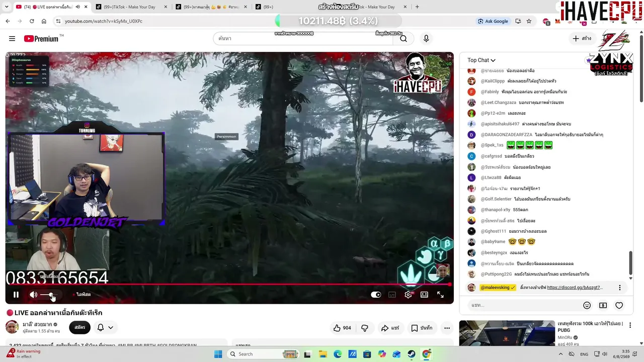Send a heart reaction in chat
Image resolution: width=644 pixels, height=362 pixels.
(619, 305)
